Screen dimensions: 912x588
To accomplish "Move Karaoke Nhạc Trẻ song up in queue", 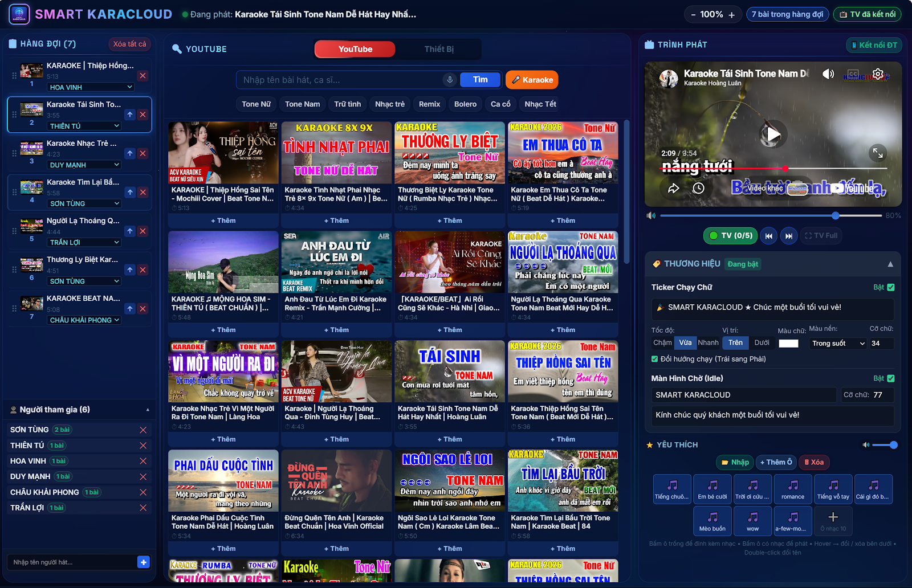I will point(130,153).
